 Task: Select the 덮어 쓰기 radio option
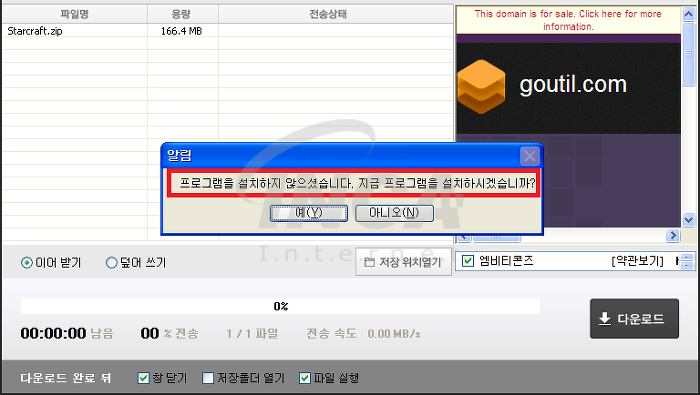(x=112, y=263)
